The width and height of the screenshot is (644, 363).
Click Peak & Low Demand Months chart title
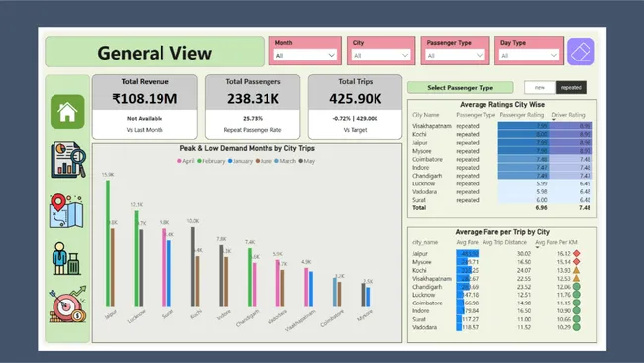[x=248, y=148]
